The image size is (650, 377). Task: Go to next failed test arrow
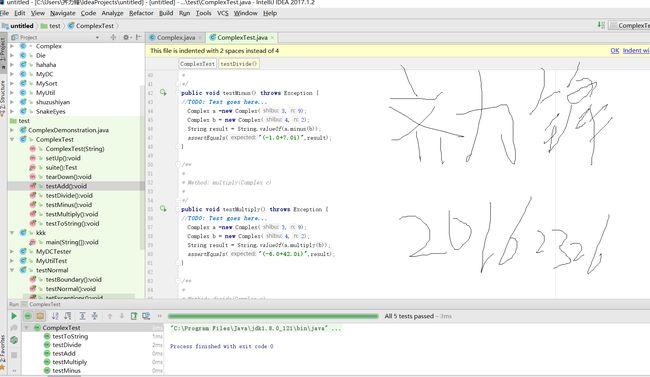click(121, 316)
